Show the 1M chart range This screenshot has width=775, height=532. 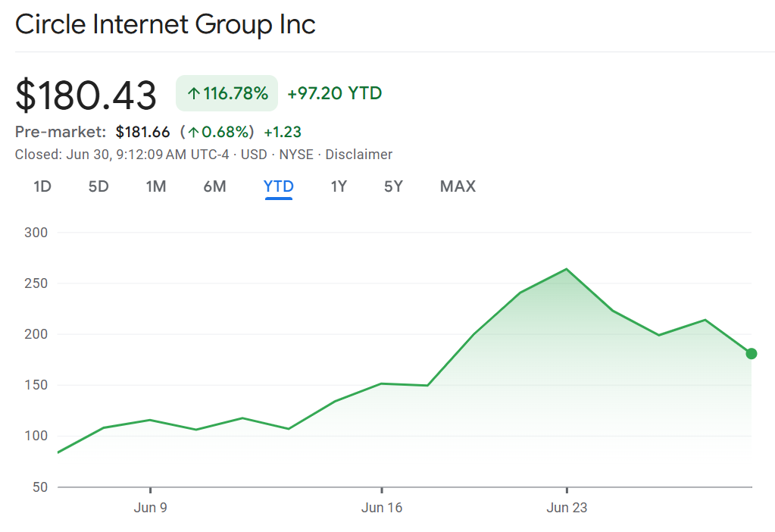click(156, 186)
